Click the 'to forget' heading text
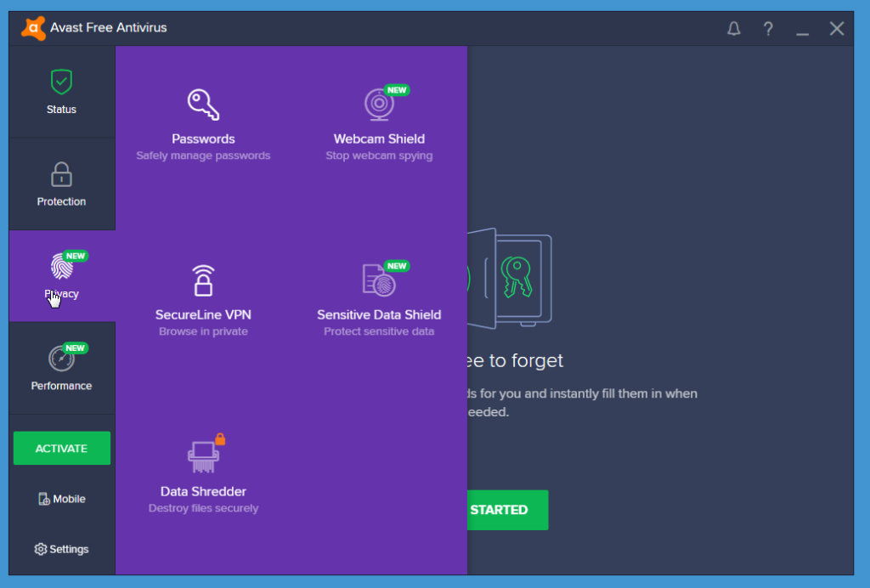Screen dimensions: 870x588 (526, 360)
